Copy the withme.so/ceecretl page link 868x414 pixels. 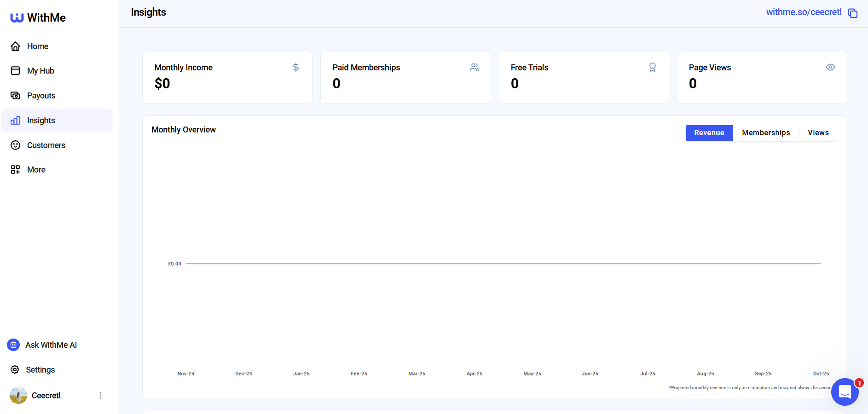853,13
